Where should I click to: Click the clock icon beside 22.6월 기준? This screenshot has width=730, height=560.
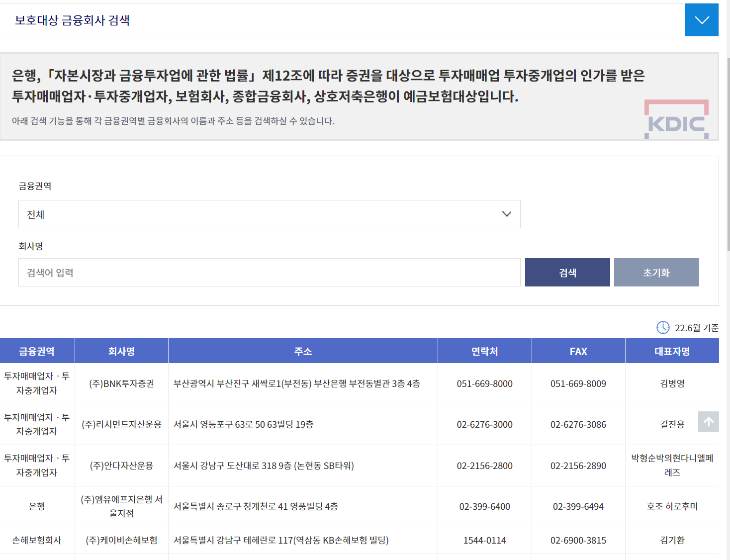(663, 328)
